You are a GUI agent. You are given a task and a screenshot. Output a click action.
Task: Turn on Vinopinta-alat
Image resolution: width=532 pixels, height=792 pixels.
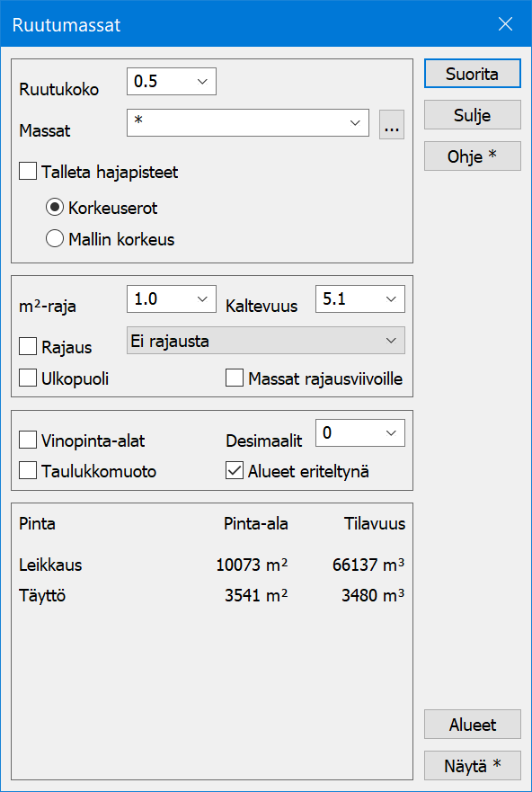point(27,439)
